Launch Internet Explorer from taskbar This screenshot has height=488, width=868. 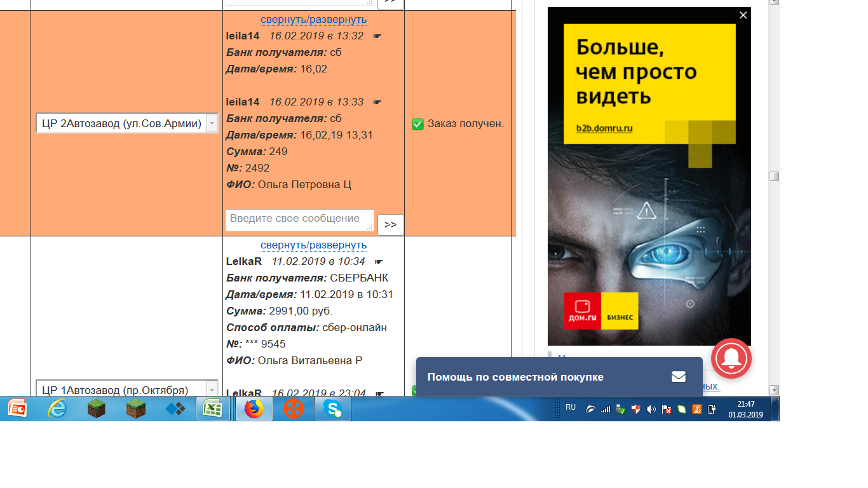(57, 409)
